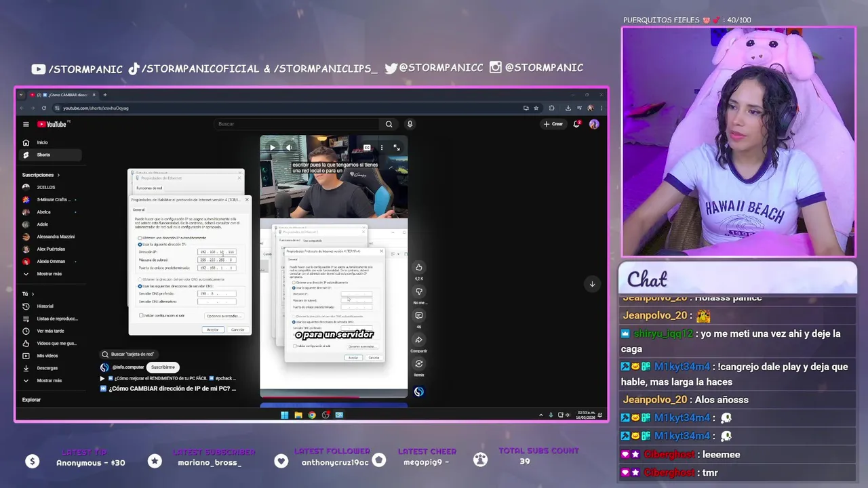Open the channel sound avatar below Remix
The height and width of the screenshot is (488, 868).
(x=419, y=391)
